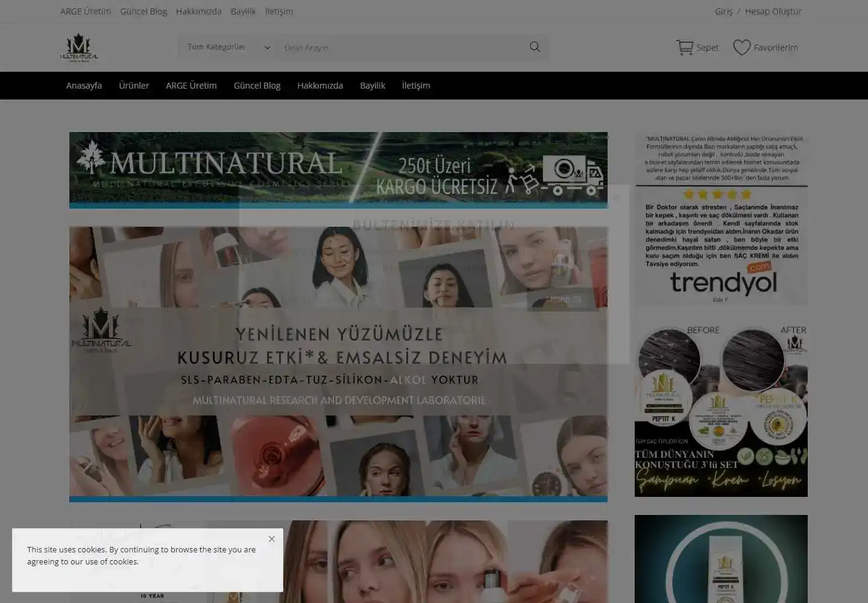Click the Multinatural logo in header
The image size is (868, 603).
[x=79, y=48]
